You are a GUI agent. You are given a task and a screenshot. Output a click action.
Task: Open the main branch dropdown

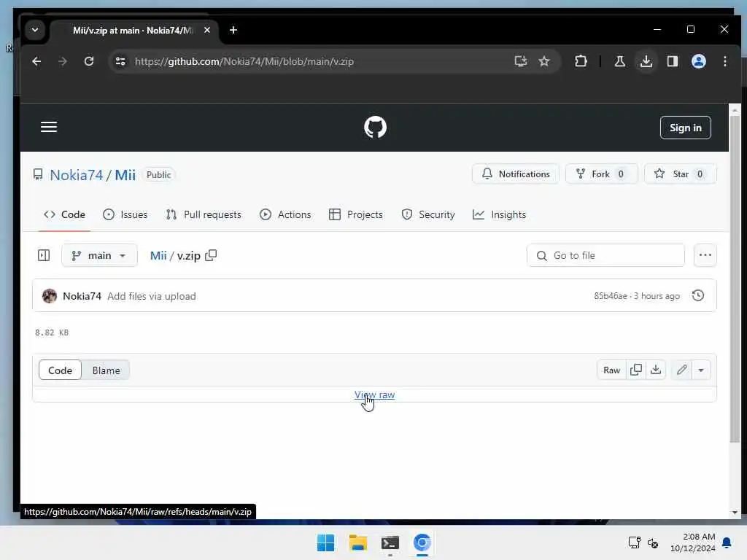99,256
